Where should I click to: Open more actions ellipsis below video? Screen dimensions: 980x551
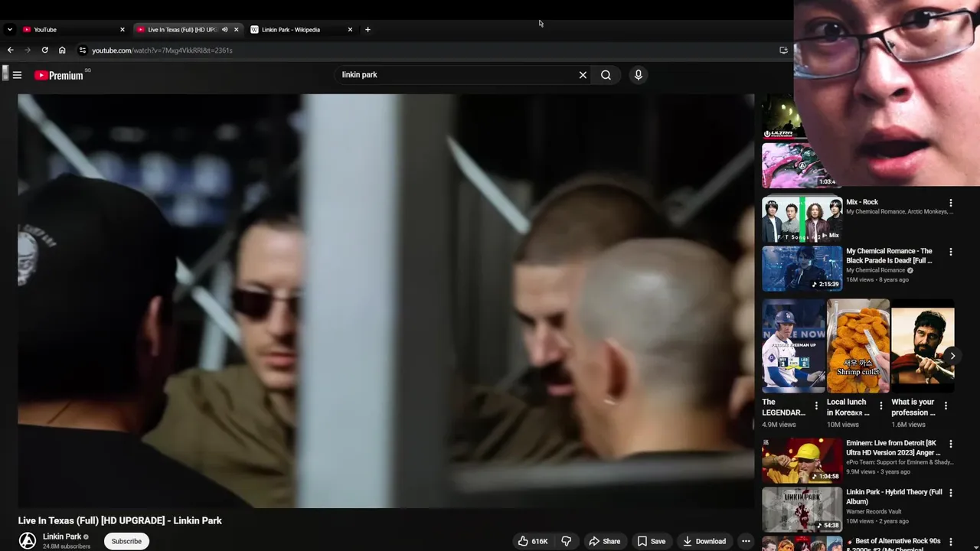click(x=746, y=541)
